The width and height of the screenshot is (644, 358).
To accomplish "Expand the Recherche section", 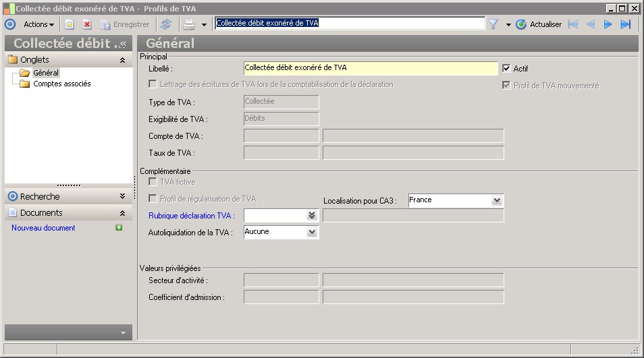I will point(122,196).
